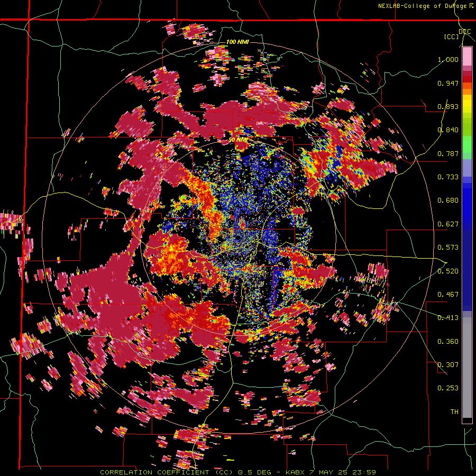Click the [CC] legend header

click(451, 36)
